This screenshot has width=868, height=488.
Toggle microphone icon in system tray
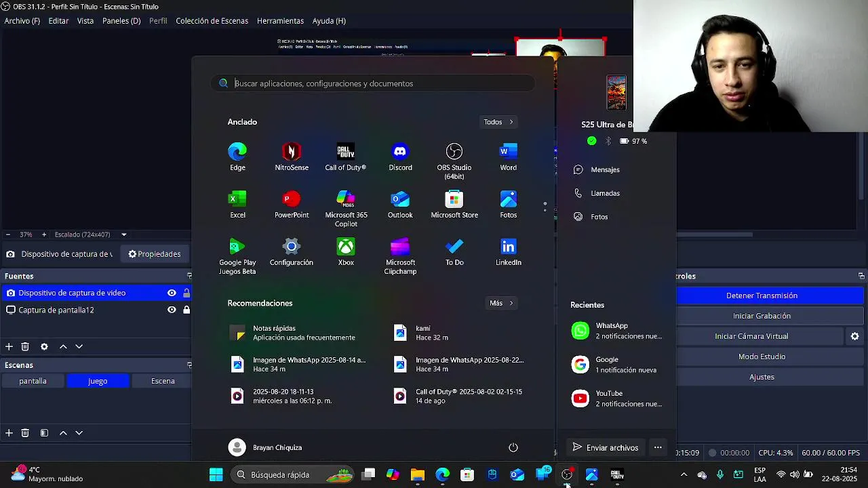pyautogui.click(x=720, y=474)
